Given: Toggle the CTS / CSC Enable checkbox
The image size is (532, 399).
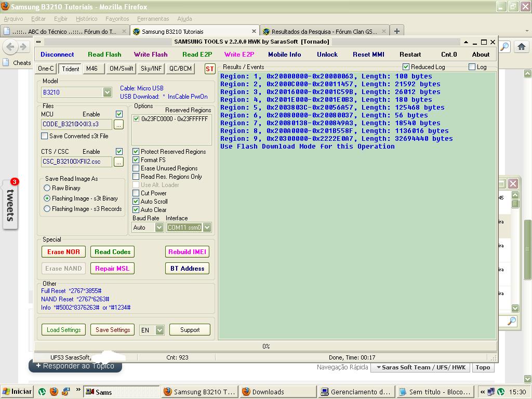Looking at the screenshot, I should click(119, 151).
